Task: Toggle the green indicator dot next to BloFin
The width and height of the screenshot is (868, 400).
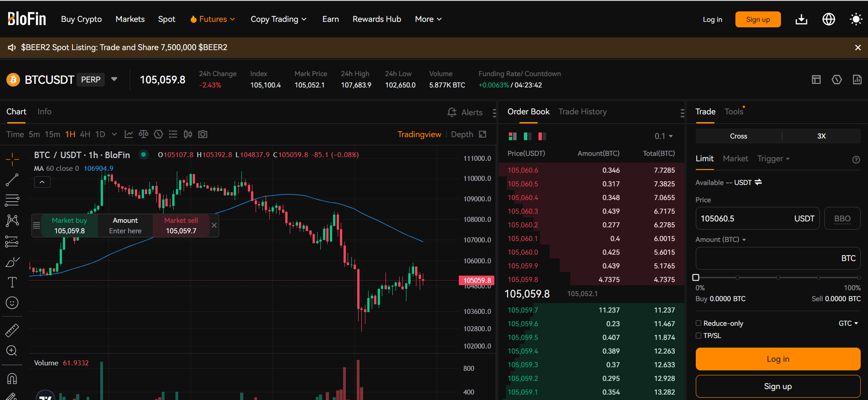Action: (x=144, y=154)
